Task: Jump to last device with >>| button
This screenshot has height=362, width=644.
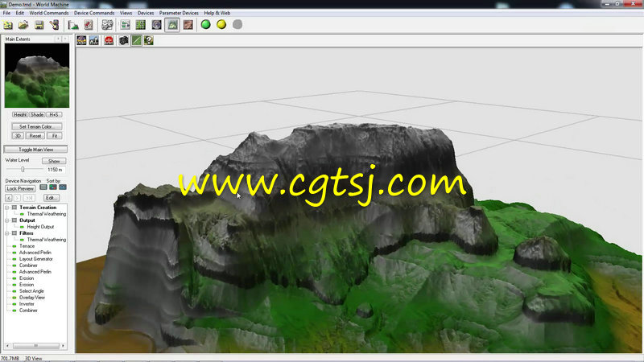Action: tap(29, 198)
